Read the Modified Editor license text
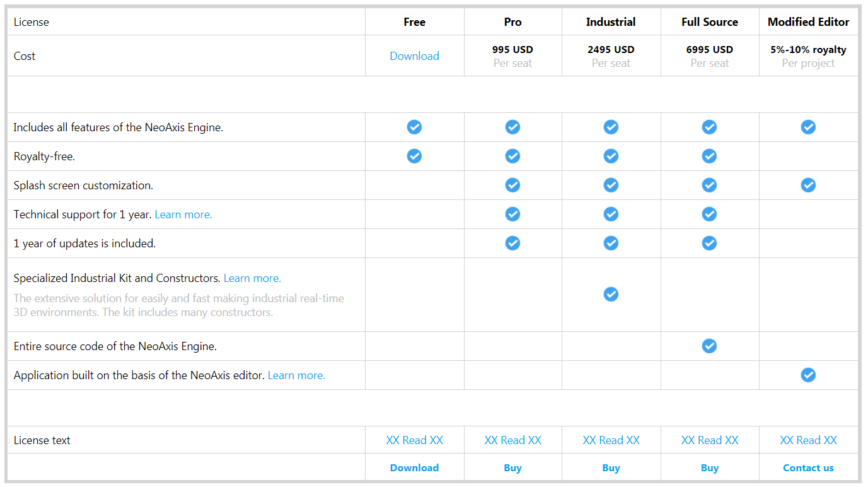The width and height of the screenshot is (868, 487). 808,440
